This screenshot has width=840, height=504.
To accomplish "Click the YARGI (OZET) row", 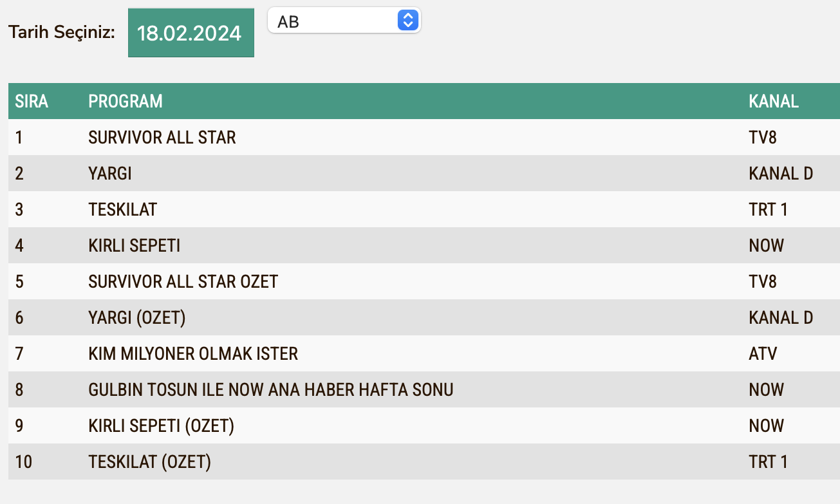I will (x=137, y=317).
